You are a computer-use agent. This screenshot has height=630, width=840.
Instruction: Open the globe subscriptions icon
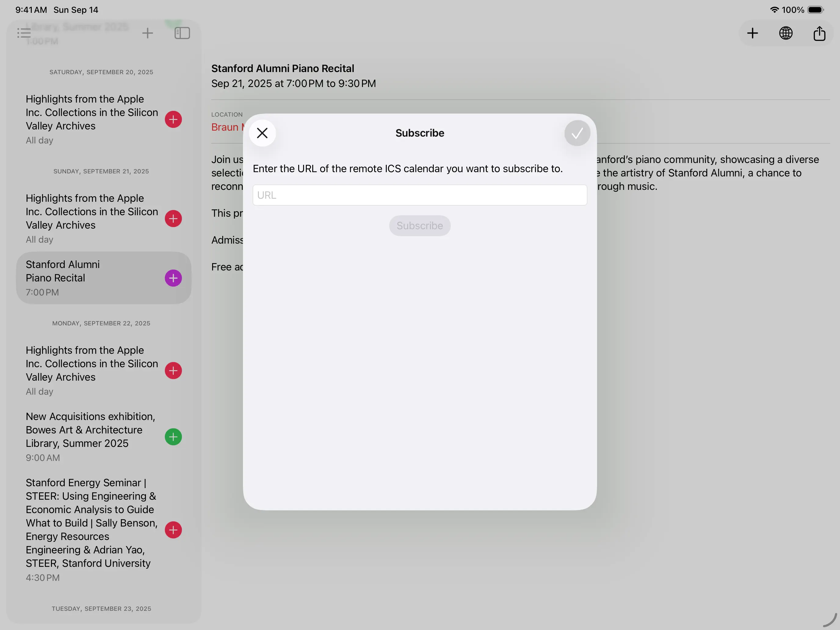coord(786,33)
